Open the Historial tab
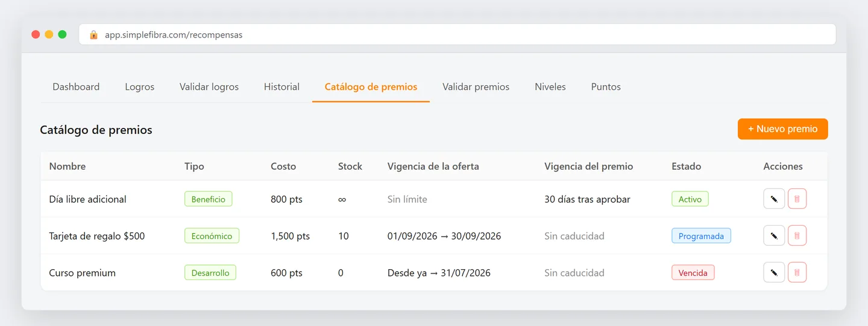The height and width of the screenshot is (326, 868). click(x=281, y=87)
